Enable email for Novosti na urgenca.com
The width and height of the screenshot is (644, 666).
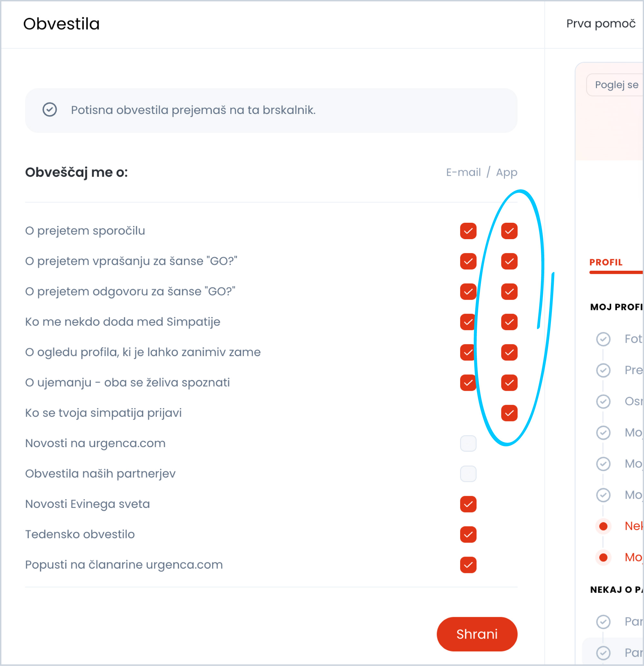[x=468, y=444]
